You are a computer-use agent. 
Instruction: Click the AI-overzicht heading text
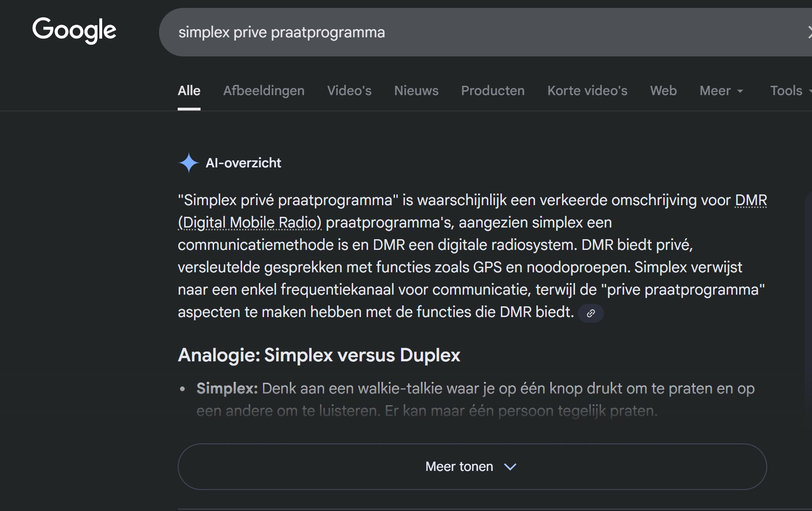click(243, 163)
